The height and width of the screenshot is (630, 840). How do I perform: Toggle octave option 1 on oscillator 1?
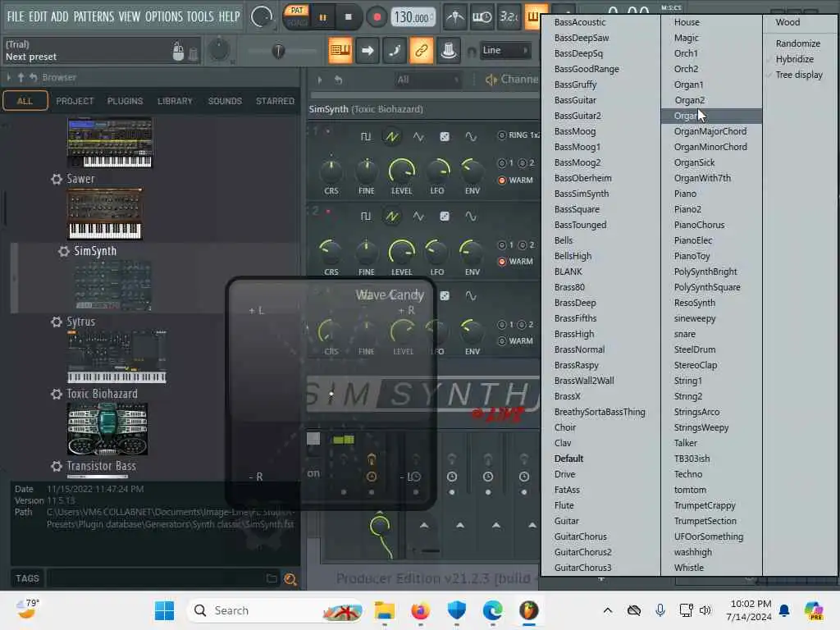pos(502,163)
